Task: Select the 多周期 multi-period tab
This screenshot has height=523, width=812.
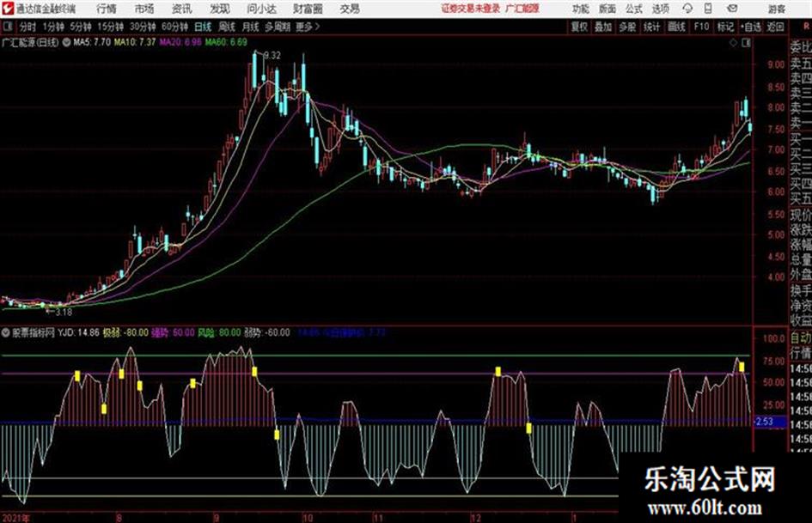Action: [x=278, y=27]
